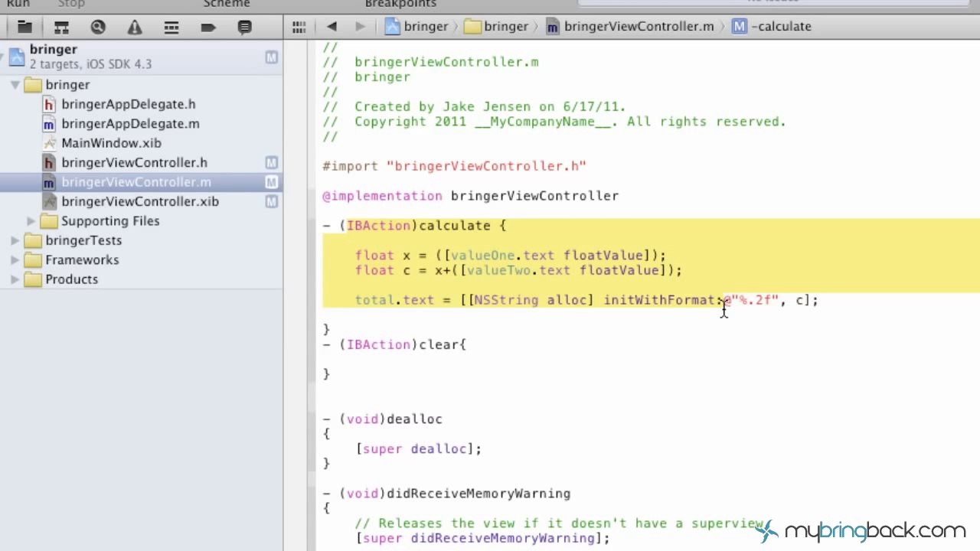Expand the Frameworks folder
The width and height of the screenshot is (980, 551).
(15, 260)
